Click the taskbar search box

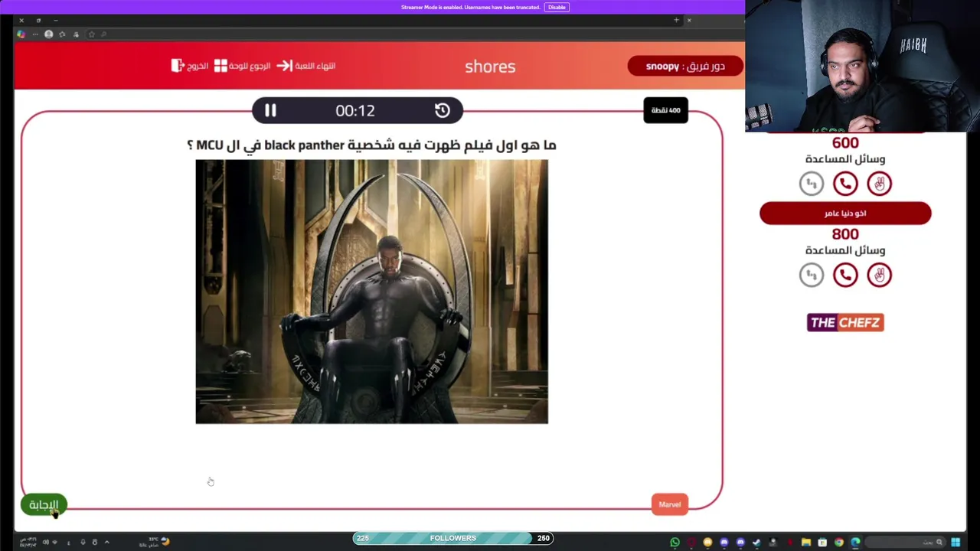tap(906, 543)
